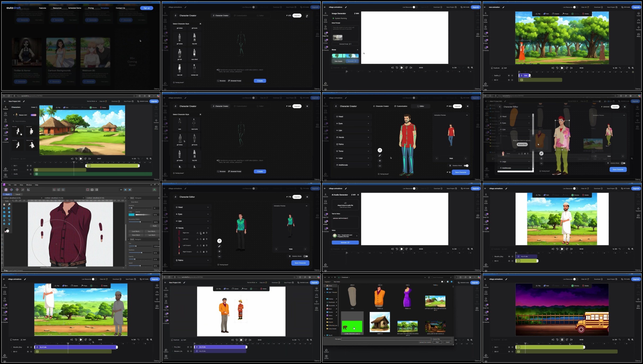
Task: Switch to the Histogram tab
Action: pyautogui.click(x=138, y=198)
